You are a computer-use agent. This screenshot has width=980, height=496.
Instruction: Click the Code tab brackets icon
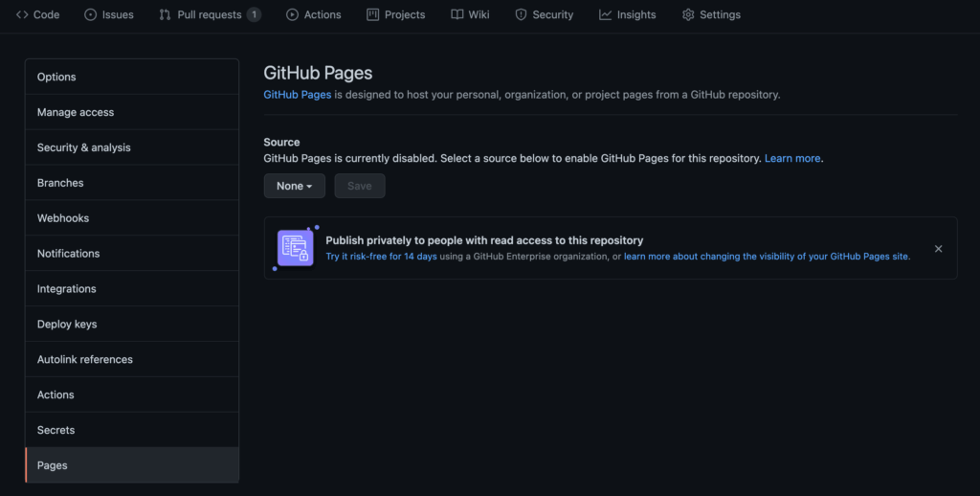pyautogui.click(x=22, y=14)
